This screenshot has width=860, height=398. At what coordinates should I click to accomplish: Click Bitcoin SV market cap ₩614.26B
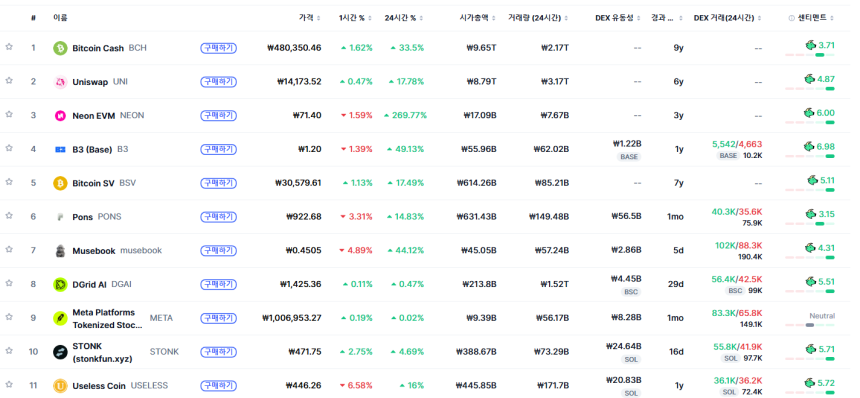coord(477,183)
